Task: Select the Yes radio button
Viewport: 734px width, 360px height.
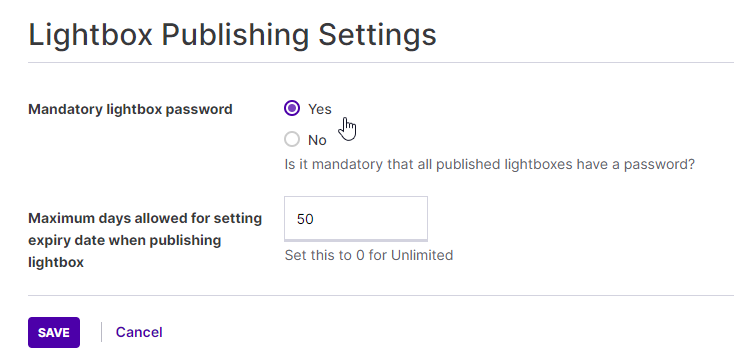Action: point(292,109)
